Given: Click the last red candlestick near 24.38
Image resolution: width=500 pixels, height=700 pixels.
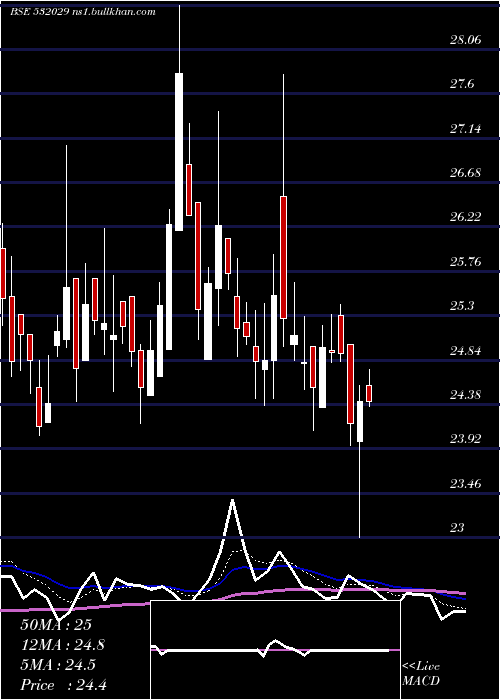Looking at the screenshot, I should tap(369, 393).
